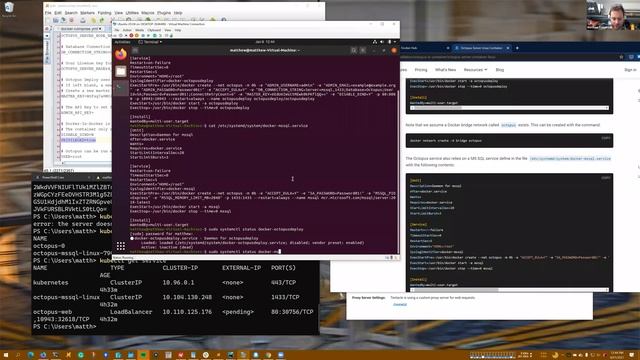The width and height of the screenshot is (640, 360).
Task: Expand the Resources dropdown in site navigation
Action: (x=476, y=70)
